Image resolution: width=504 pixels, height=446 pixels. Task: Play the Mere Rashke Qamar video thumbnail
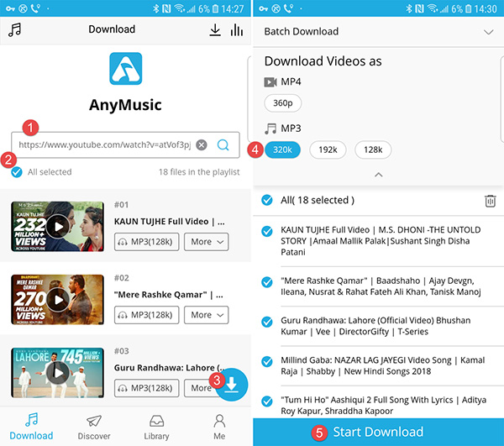tap(57, 300)
